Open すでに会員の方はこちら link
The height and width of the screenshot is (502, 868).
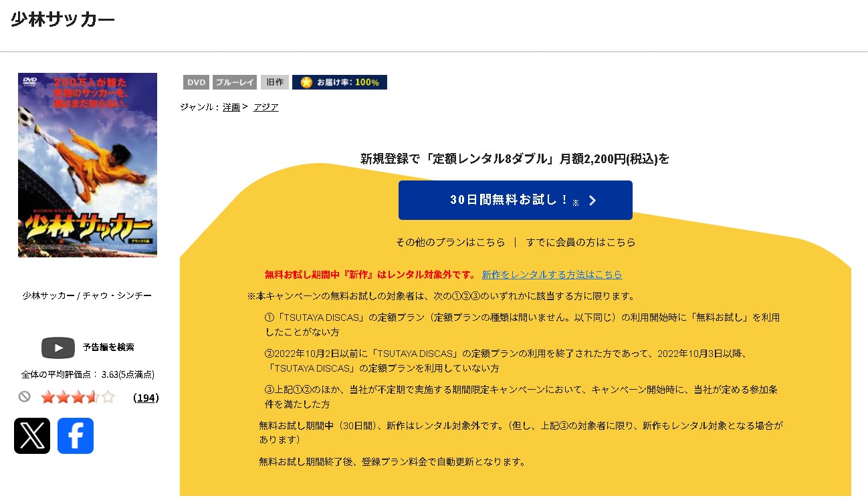pyautogui.click(x=580, y=242)
